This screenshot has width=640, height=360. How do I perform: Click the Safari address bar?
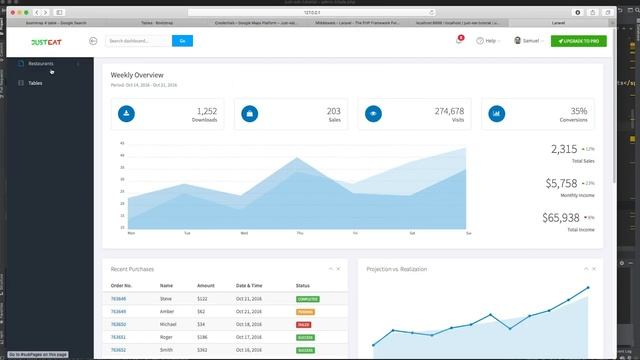pyautogui.click(x=312, y=13)
